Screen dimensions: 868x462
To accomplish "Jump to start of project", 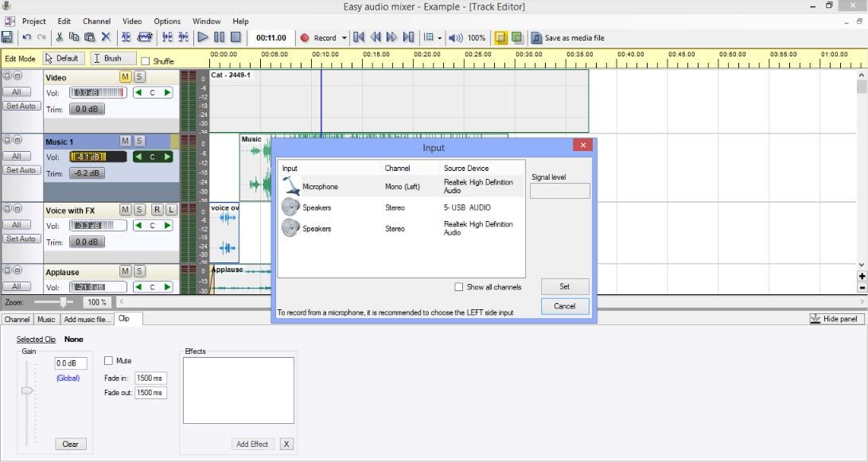I will 359,37.
